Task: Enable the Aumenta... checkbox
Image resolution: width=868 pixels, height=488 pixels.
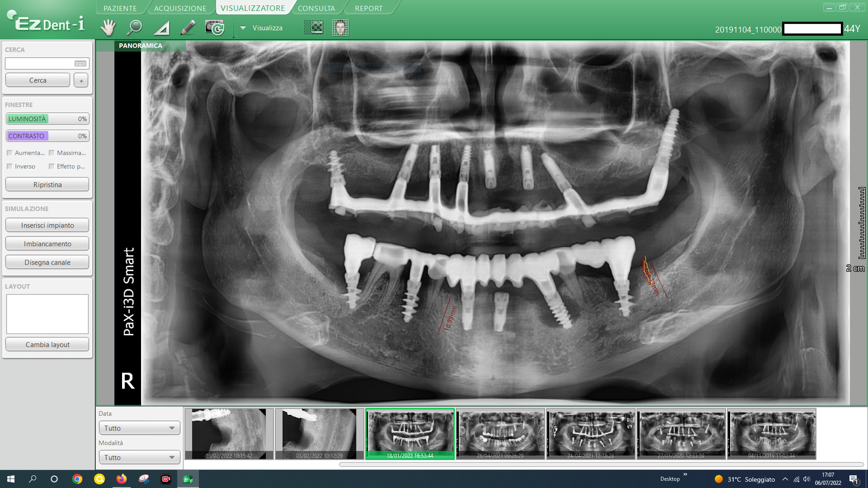Action: pos(9,153)
